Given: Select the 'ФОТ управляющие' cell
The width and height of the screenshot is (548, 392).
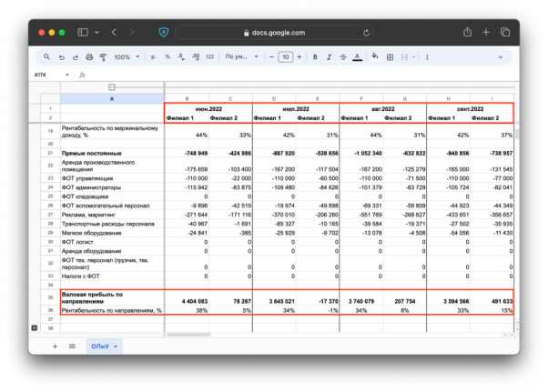Looking at the screenshot, I should 112,178.
